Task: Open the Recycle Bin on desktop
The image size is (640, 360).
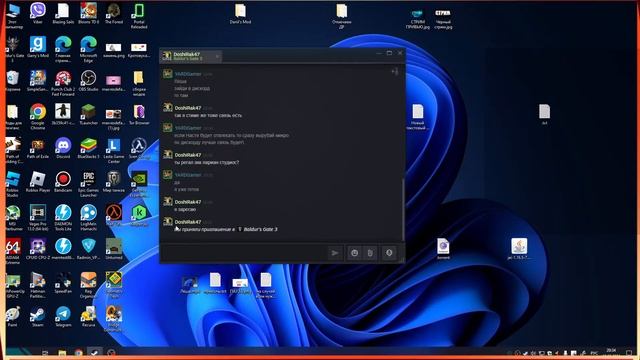Action: [13, 80]
